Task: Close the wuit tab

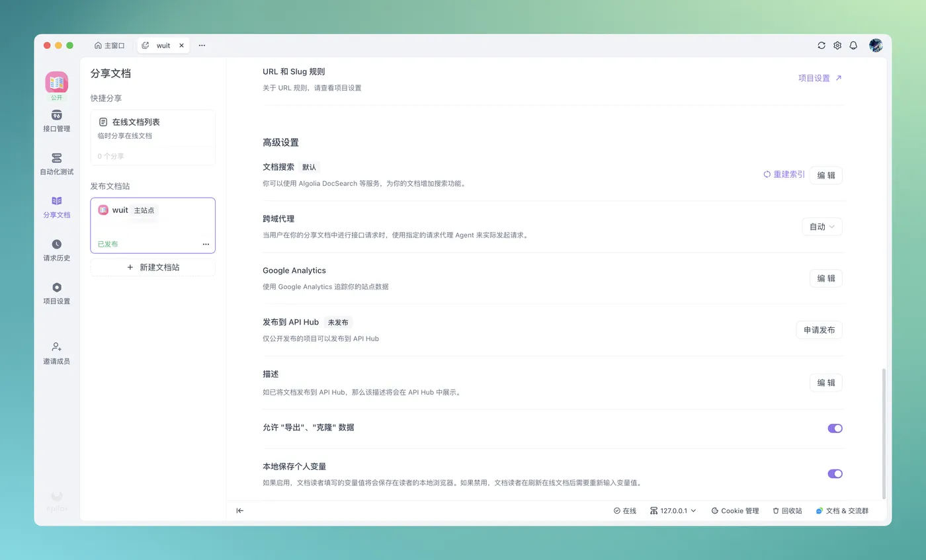Action: click(x=182, y=46)
